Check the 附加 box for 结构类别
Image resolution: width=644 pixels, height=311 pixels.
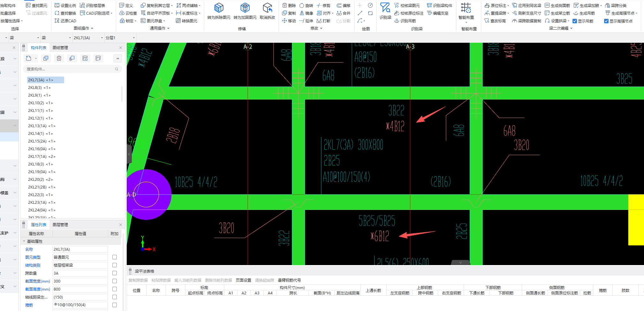pyautogui.click(x=115, y=265)
